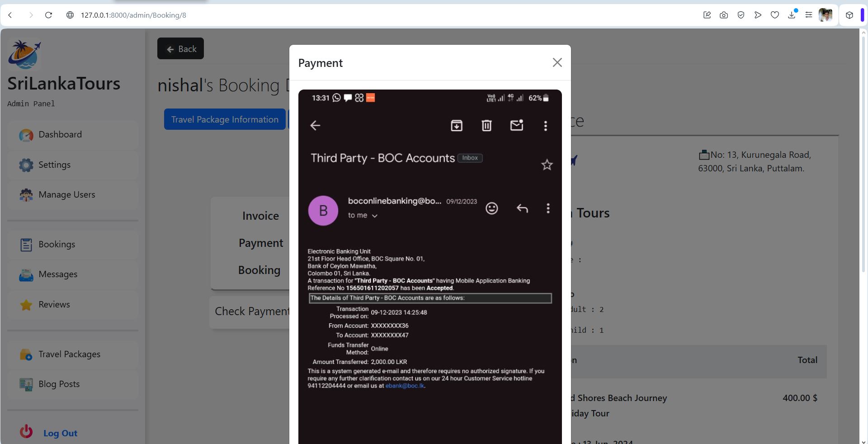Screen dimensions: 868x444
Task: Click the Blog Posts icon
Action: [26, 384]
